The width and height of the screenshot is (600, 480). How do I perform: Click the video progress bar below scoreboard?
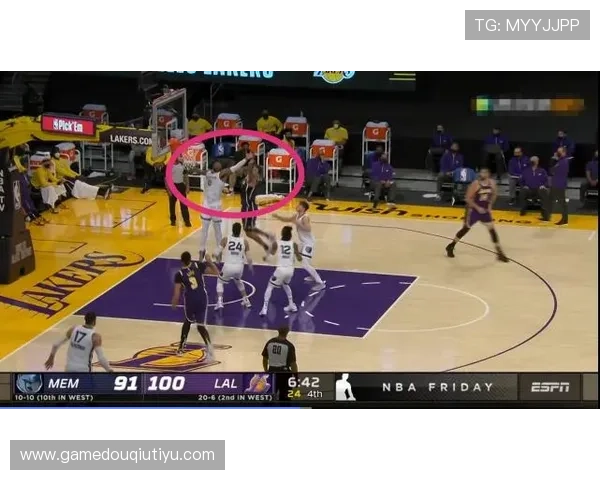coord(150,409)
